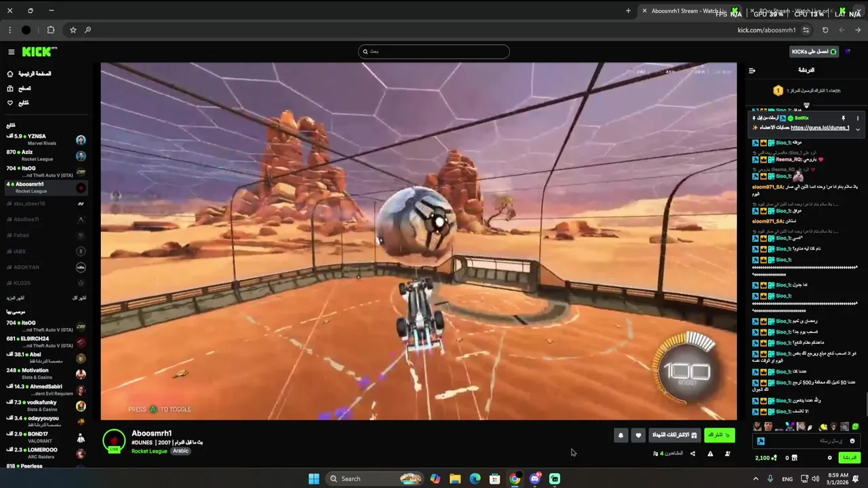Click the gold number 1 leaderboard badge
The width and height of the screenshot is (868, 488).
pos(778,90)
